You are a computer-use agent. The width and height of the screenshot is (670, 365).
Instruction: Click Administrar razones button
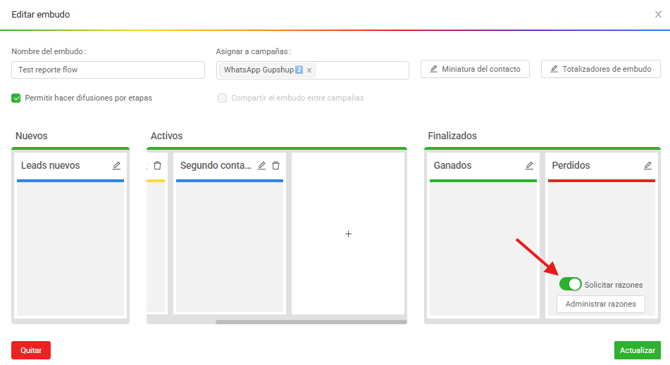point(600,304)
